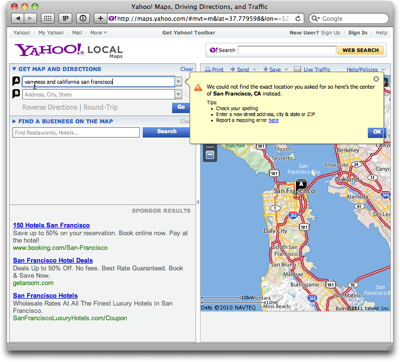Open the Mail link
Screen dimensions: 400x362
[77, 33]
